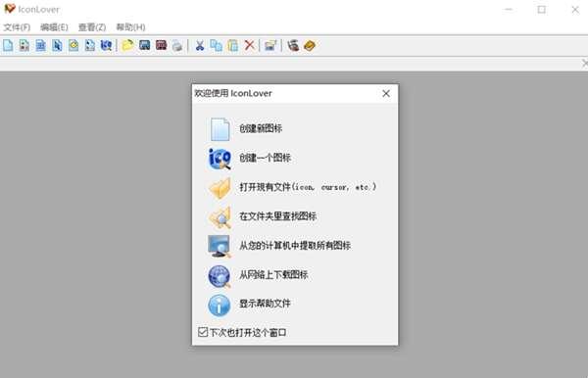Click folder icon beside 打开现有文件
Image resolution: width=588 pixels, height=378 pixels.
point(220,188)
